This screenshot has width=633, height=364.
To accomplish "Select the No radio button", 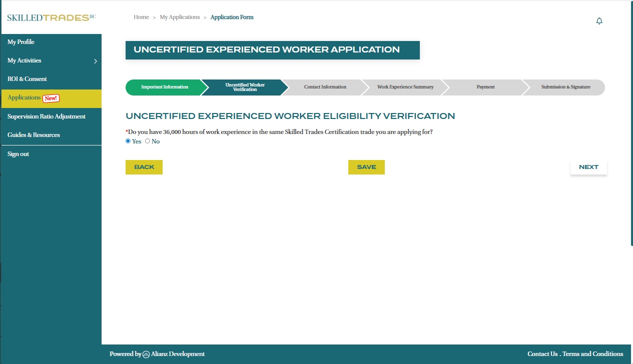I will click(x=148, y=141).
